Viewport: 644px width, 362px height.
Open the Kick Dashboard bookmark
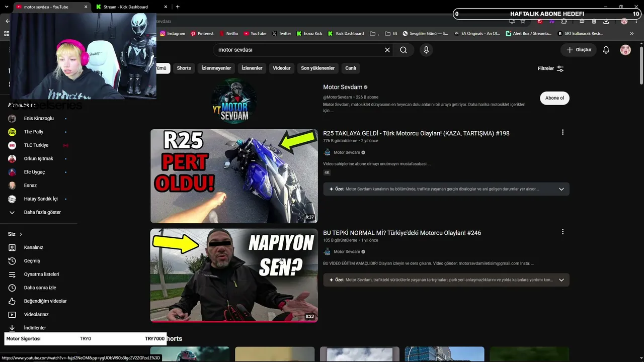pyautogui.click(x=346, y=34)
